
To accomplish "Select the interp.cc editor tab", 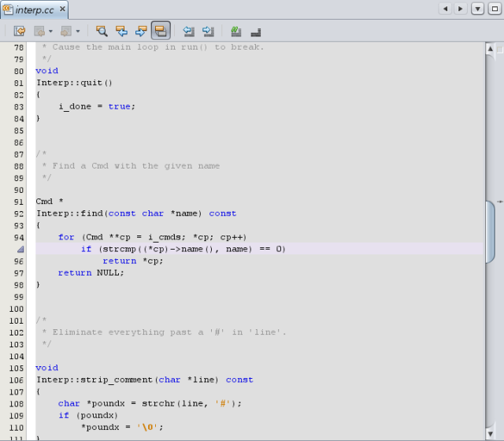I will coord(35,10).
